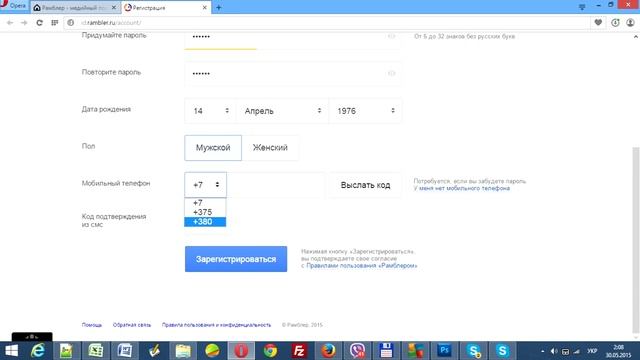
Task: Open the Обратная связь footer link
Action: tap(132, 325)
